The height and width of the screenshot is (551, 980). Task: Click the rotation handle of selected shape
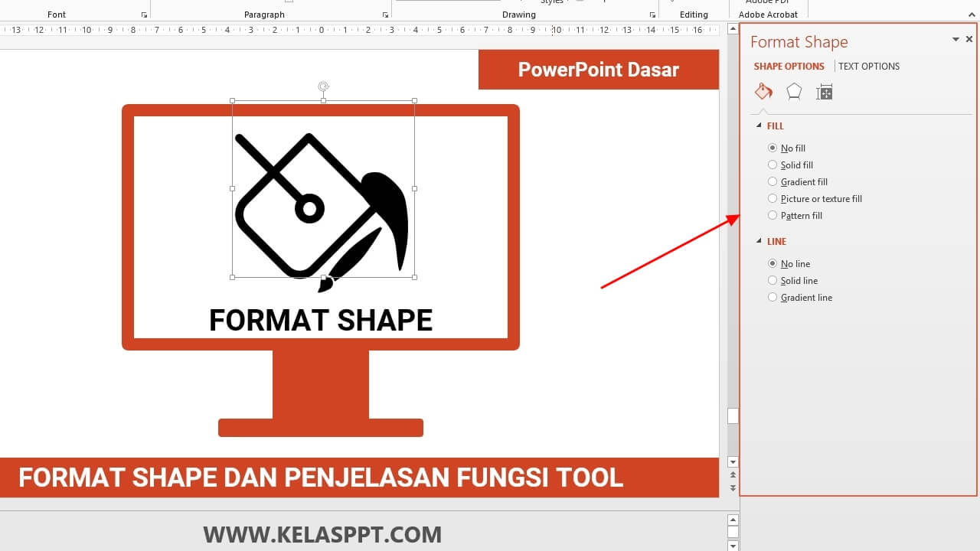pyautogui.click(x=323, y=86)
